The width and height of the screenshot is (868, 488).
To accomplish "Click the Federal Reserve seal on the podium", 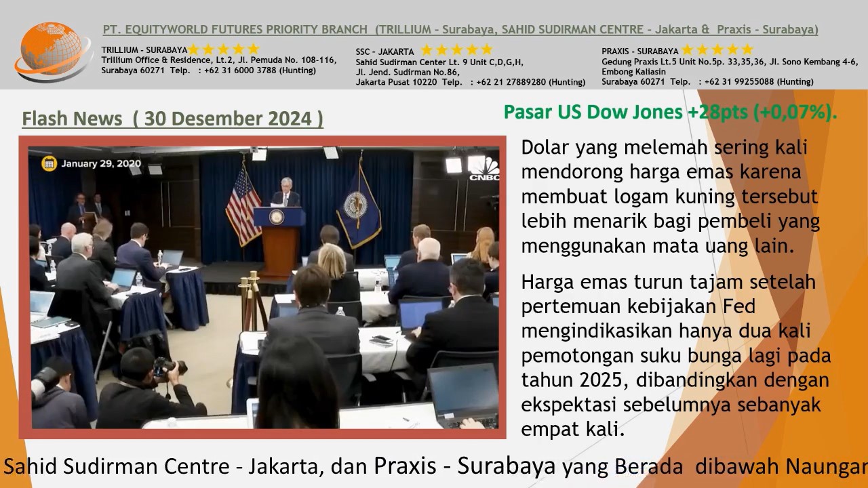I will tap(277, 217).
